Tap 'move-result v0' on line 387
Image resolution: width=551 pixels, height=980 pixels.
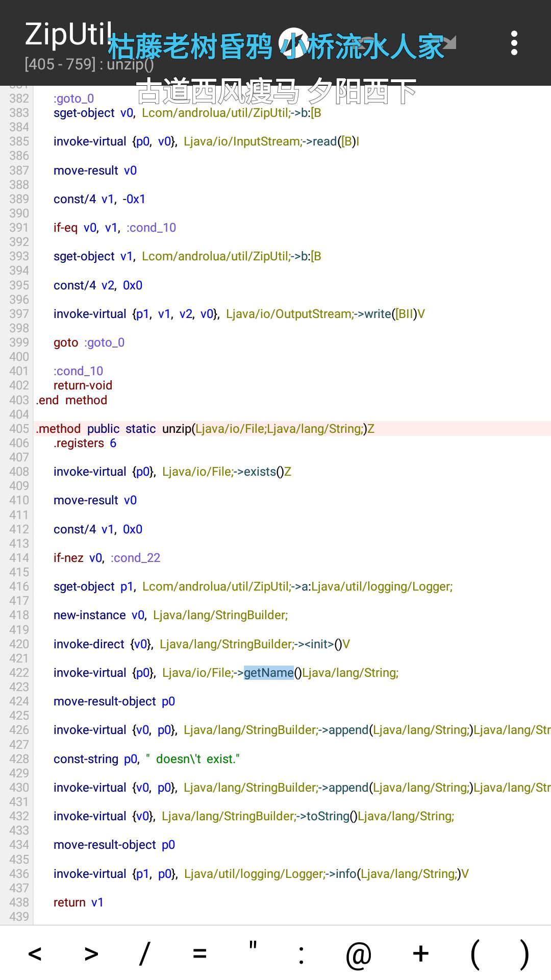(95, 170)
